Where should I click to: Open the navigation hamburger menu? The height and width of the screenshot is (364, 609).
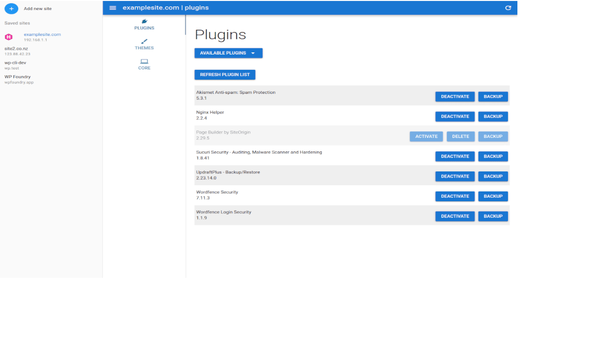tap(112, 8)
